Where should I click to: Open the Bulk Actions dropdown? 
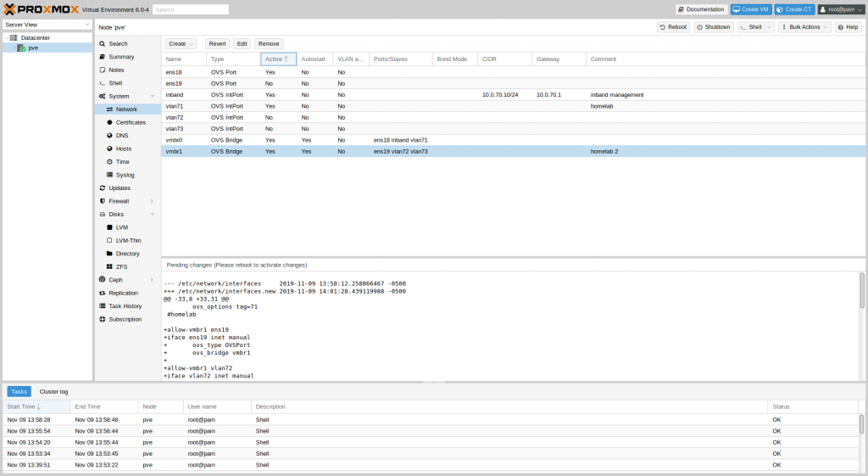point(805,27)
